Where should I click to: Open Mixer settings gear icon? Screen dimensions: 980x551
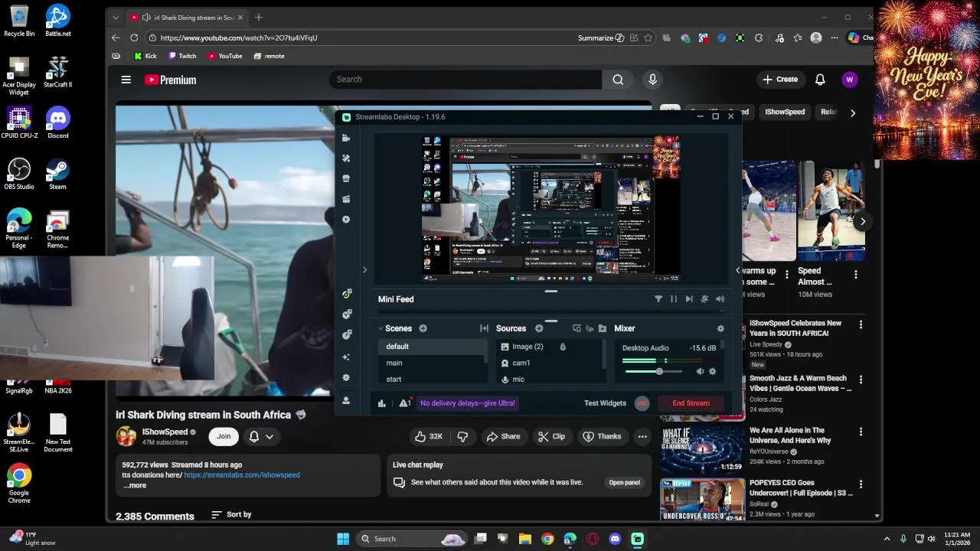[x=720, y=328]
